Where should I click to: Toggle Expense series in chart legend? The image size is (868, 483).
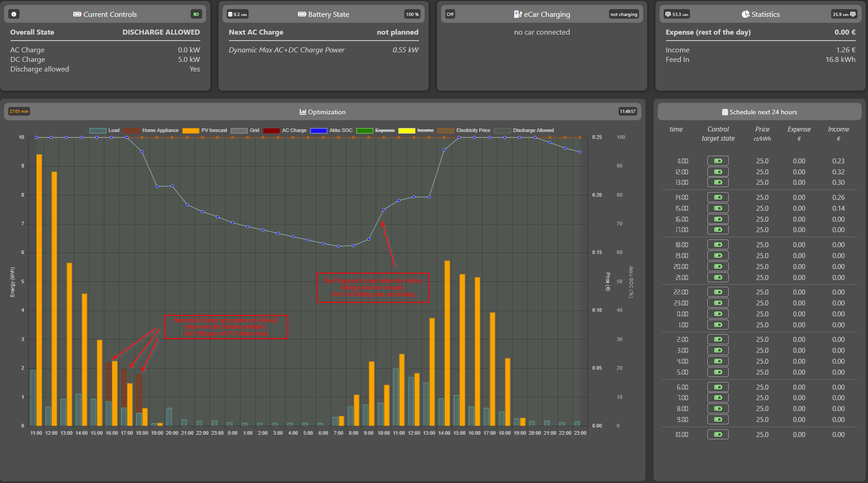(385, 130)
